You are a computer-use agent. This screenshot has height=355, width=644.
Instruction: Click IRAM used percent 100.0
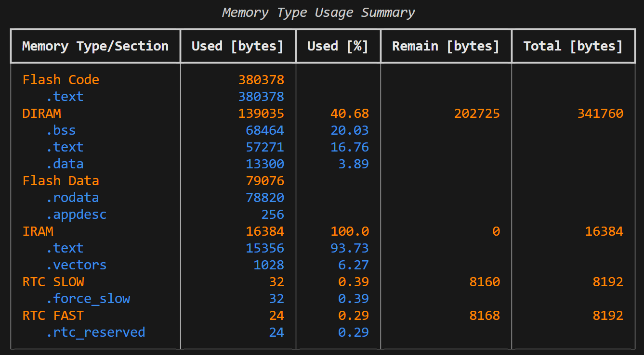[x=350, y=231]
